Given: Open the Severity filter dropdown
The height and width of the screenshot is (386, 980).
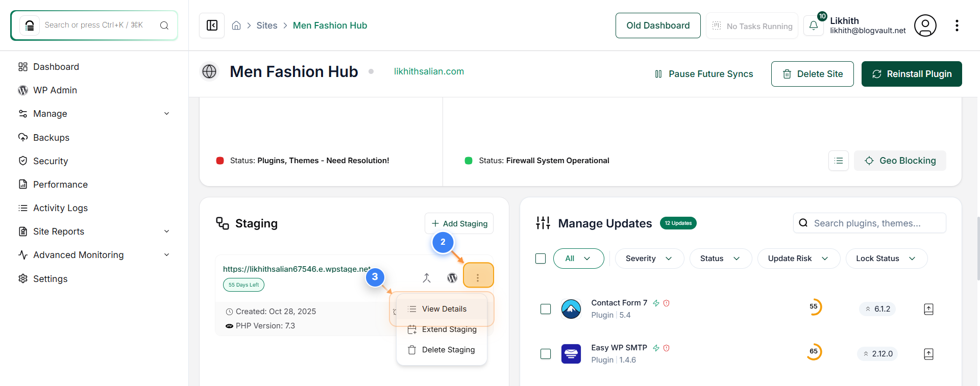Looking at the screenshot, I should (x=649, y=259).
